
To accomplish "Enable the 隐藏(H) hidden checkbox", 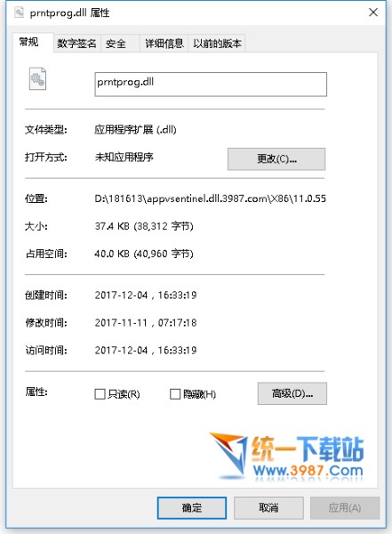I will click(175, 394).
